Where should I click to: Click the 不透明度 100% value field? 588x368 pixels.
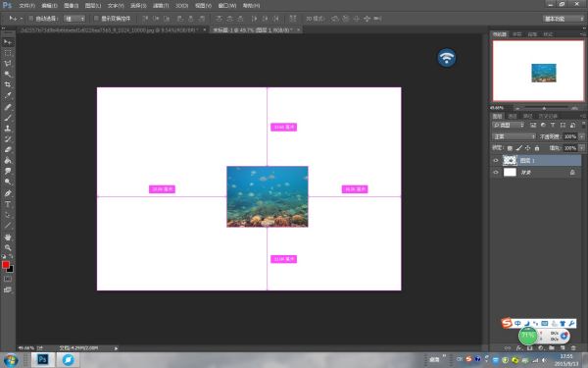pyautogui.click(x=570, y=136)
